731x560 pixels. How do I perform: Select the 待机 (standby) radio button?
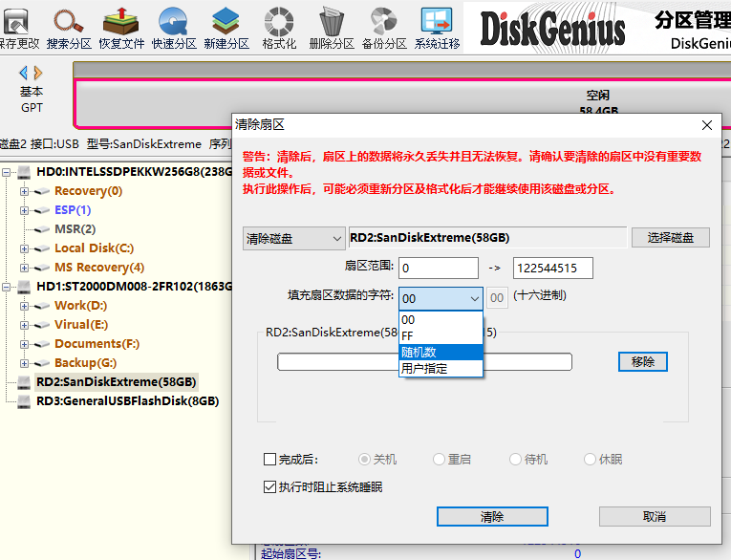(515, 460)
